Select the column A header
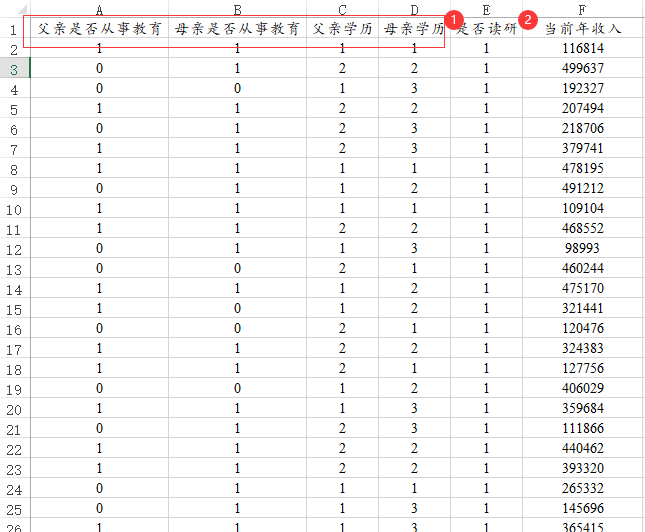The height and width of the screenshot is (532, 645). [99, 9]
